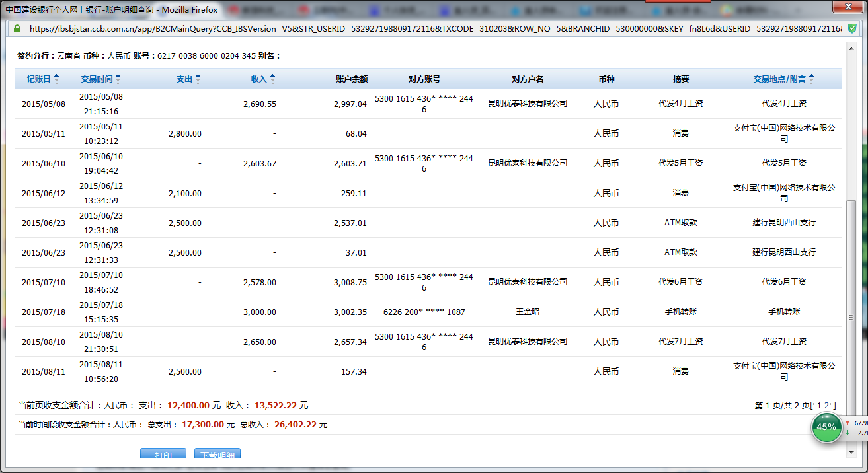Image resolution: width=868 pixels, height=473 pixels.
Task: Click the 王金昭 payee name cell
Action: [x=527, y=311]
